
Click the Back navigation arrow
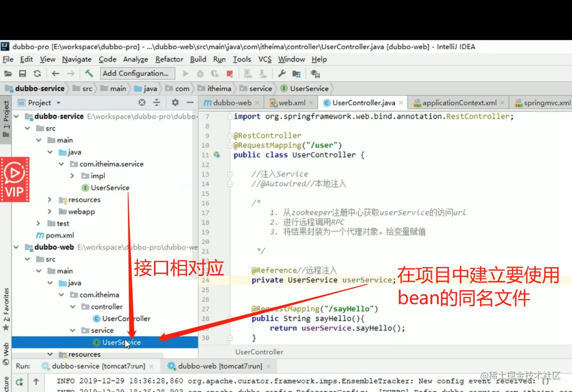[x=56, y=74]
